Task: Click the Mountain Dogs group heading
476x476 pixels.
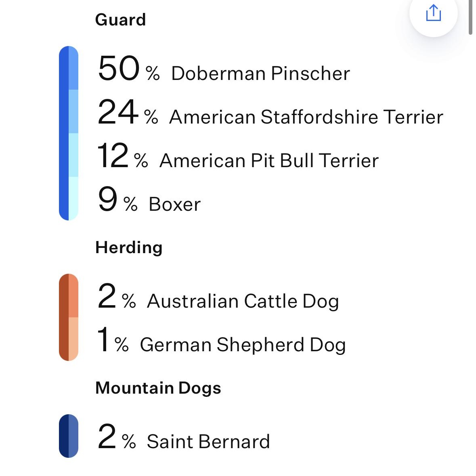Action: point(158,388)
